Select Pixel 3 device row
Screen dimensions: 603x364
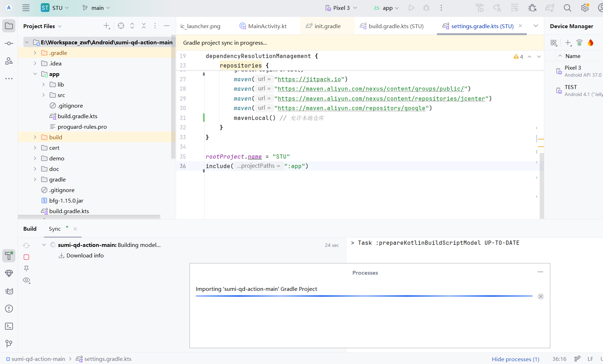579,71
